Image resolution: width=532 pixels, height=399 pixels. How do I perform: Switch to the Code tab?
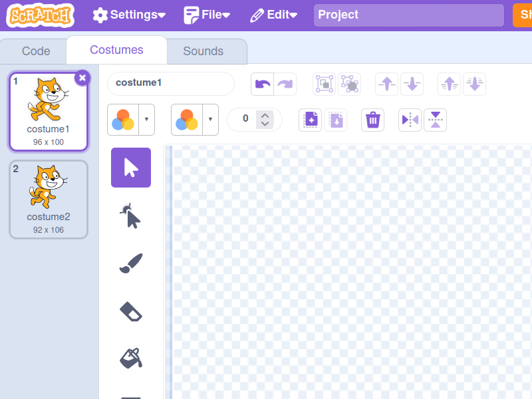click(36, 51)
